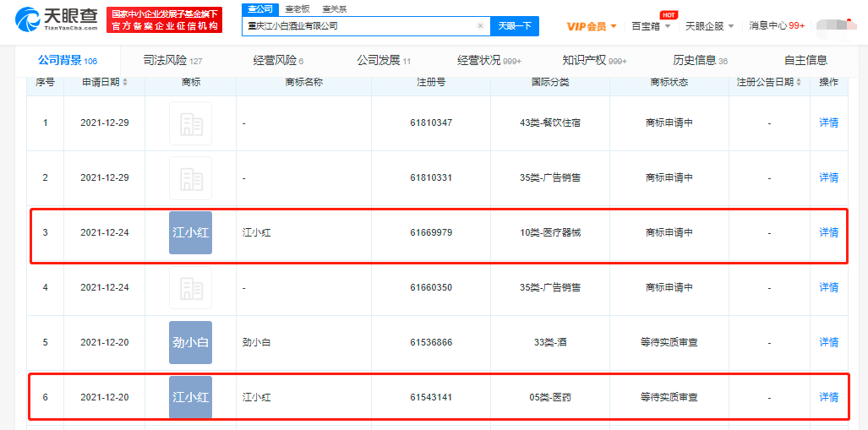The image size is (868, 430).
Task: Clear the search box text
Action: pos(480,26)
